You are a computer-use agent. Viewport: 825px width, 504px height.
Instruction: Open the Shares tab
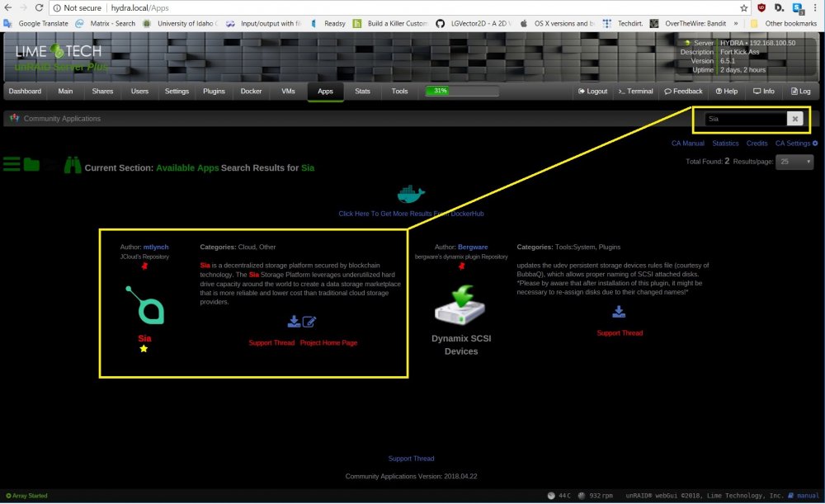point(102,91)
